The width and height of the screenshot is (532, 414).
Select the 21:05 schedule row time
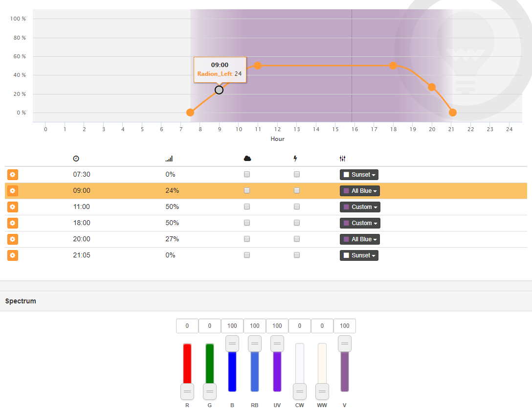81,255
